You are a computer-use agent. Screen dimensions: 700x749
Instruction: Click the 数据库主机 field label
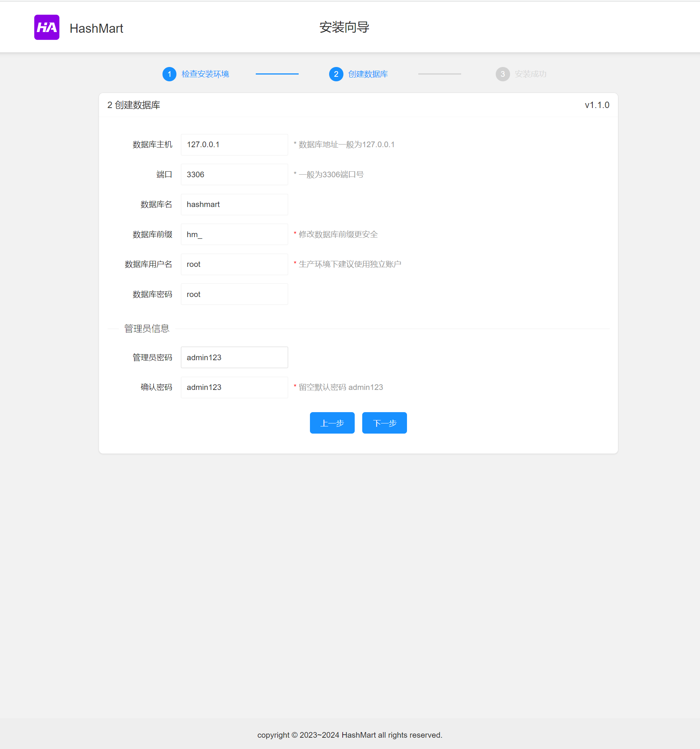pos(152,145)
